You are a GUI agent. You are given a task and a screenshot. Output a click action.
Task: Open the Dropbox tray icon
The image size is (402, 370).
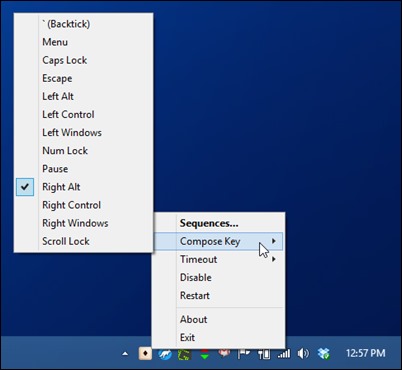click(x=323, y=353)
